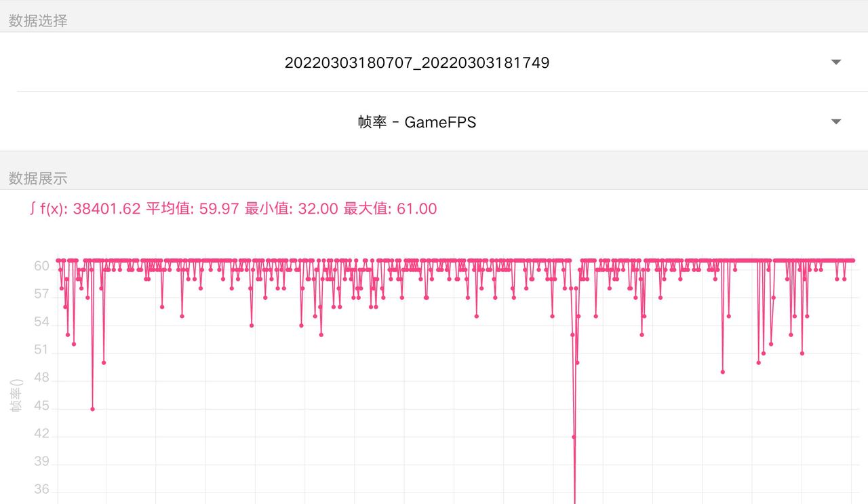Click the y-axis tick label 39
The height and width of the screenshot is (504, 868).
[x=41, y=461]
